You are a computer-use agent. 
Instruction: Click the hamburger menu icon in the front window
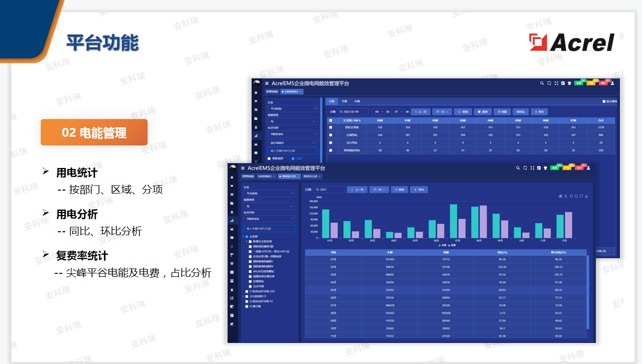pyautogui.click(x=243, y=168)
